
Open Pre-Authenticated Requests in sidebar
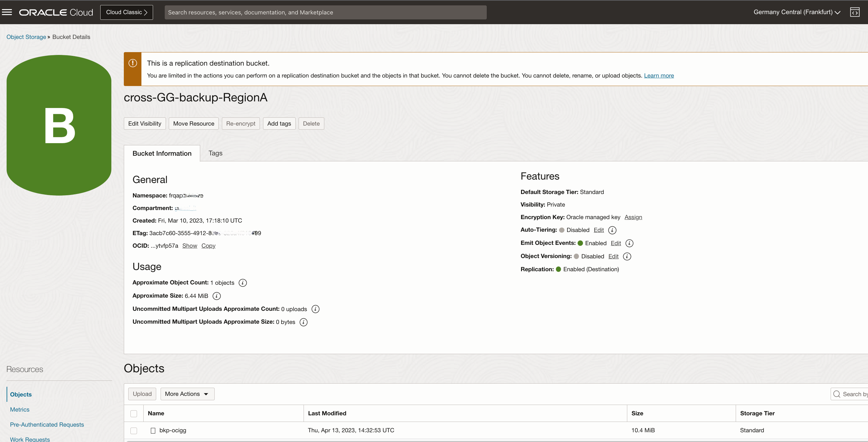tap(47, 424)
